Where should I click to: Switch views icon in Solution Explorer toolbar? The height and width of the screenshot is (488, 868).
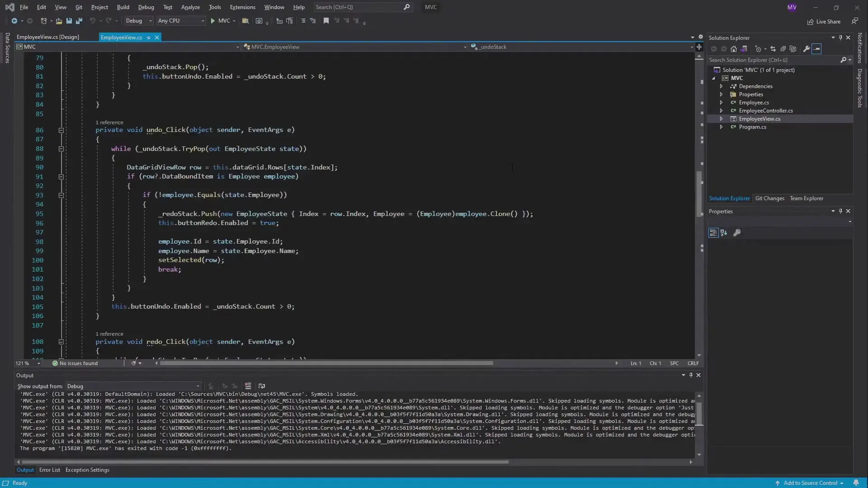(x=744, y=49)
